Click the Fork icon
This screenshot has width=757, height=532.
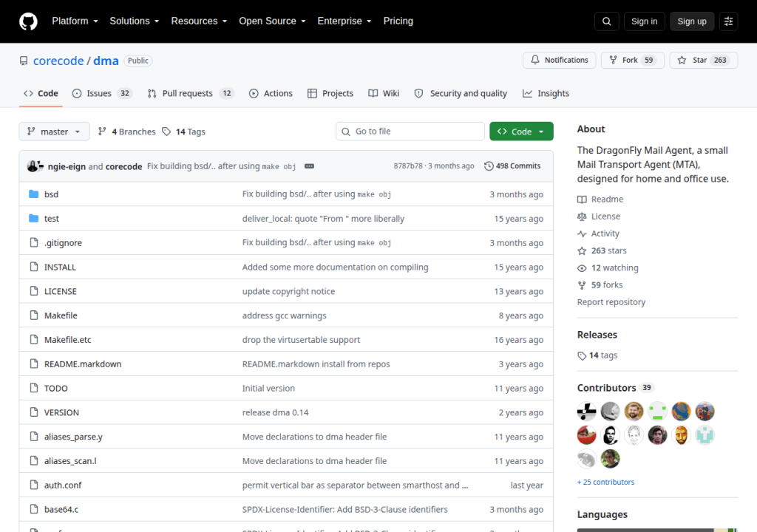click(613, 60)
